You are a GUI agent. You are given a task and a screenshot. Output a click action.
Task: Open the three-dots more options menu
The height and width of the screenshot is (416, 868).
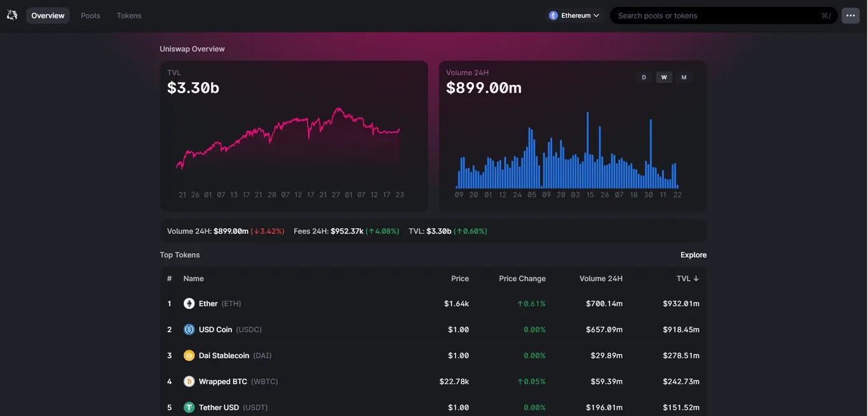tap(850, 15)
